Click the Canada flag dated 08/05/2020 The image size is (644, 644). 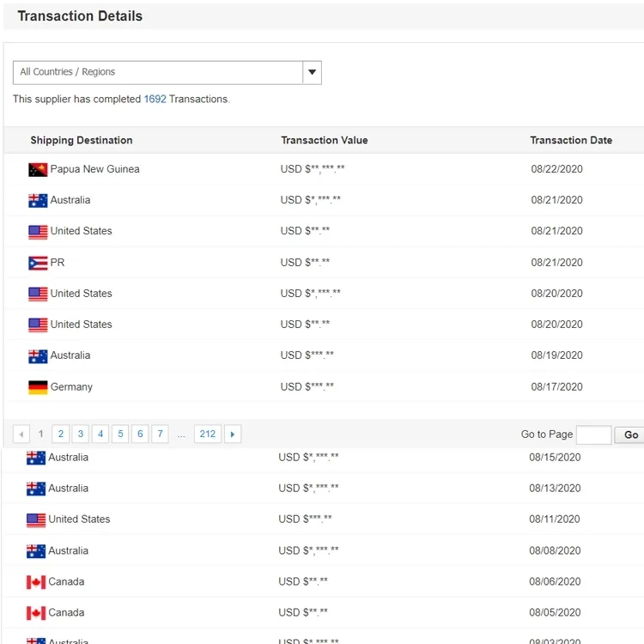[36, 613]
